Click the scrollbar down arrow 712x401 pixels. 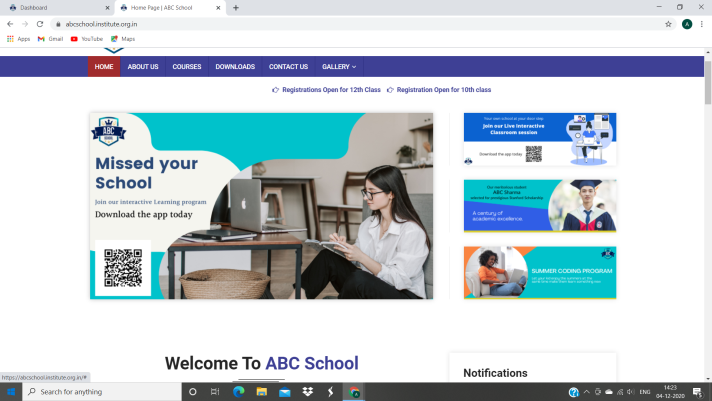coord(708,379)
